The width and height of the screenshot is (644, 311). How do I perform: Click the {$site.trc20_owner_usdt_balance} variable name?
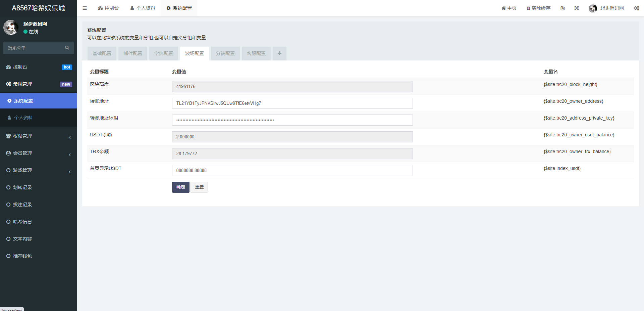(579, 135)
